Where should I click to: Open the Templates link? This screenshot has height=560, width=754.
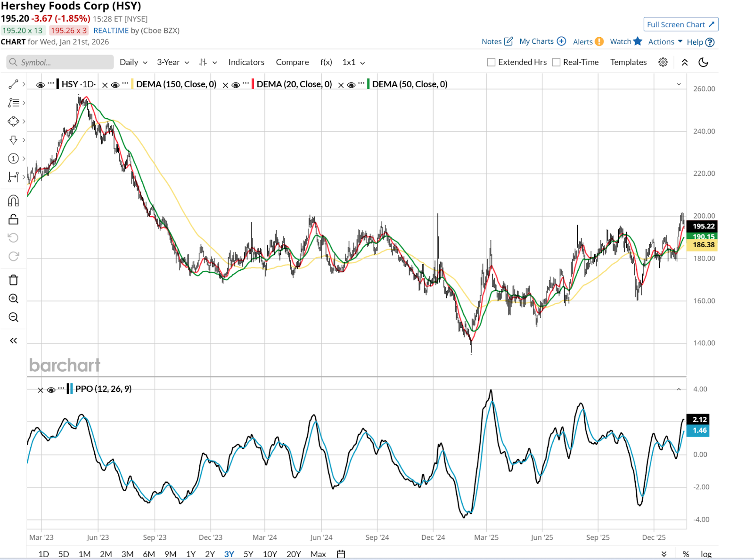[x=628, y=62]
